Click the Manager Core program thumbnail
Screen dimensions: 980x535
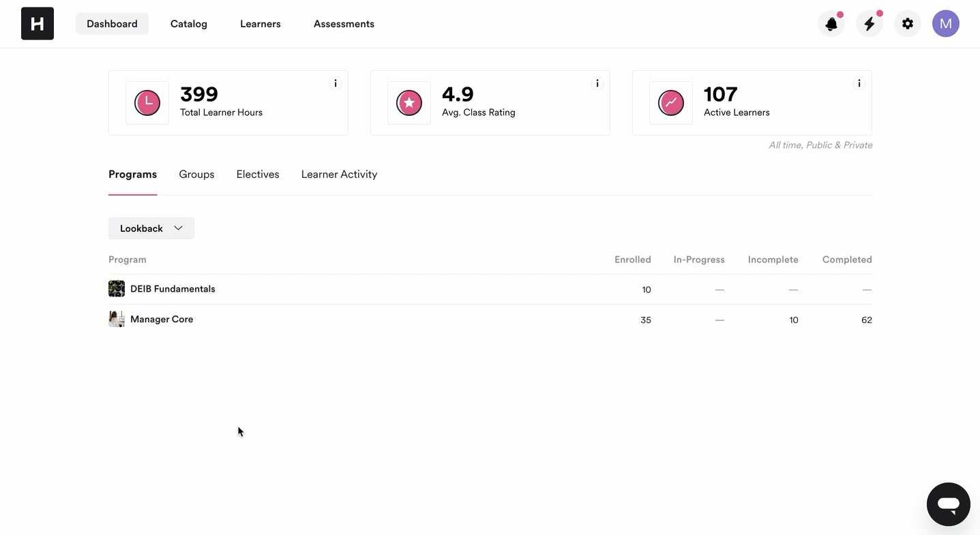[117, 319]
